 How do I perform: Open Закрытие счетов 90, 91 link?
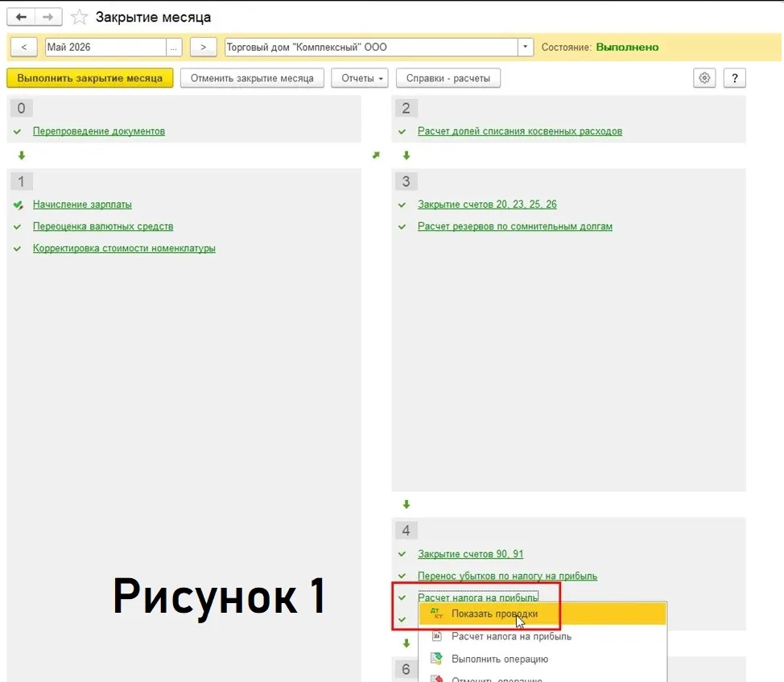471,554
